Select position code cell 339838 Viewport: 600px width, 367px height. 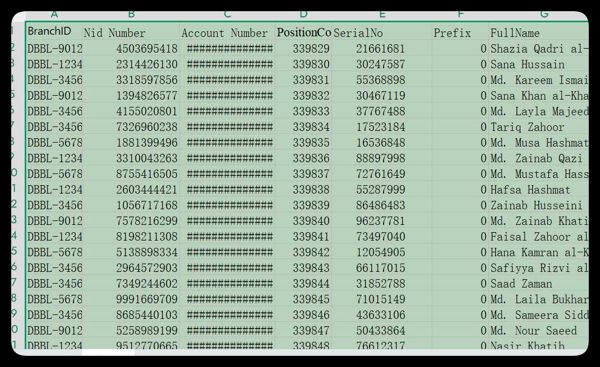(x=304, y=190)
